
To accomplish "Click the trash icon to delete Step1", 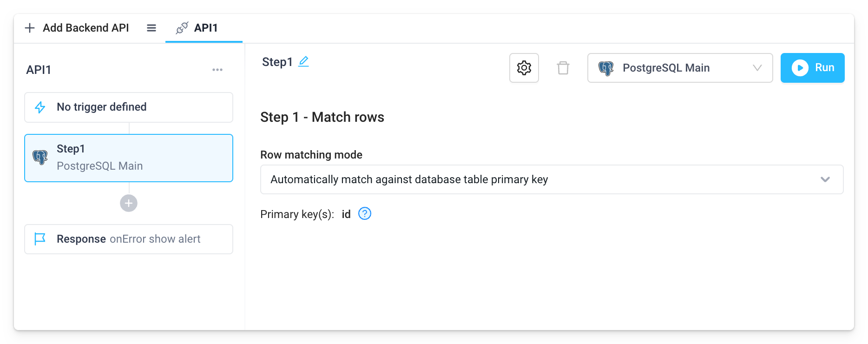I will (564, 68).
